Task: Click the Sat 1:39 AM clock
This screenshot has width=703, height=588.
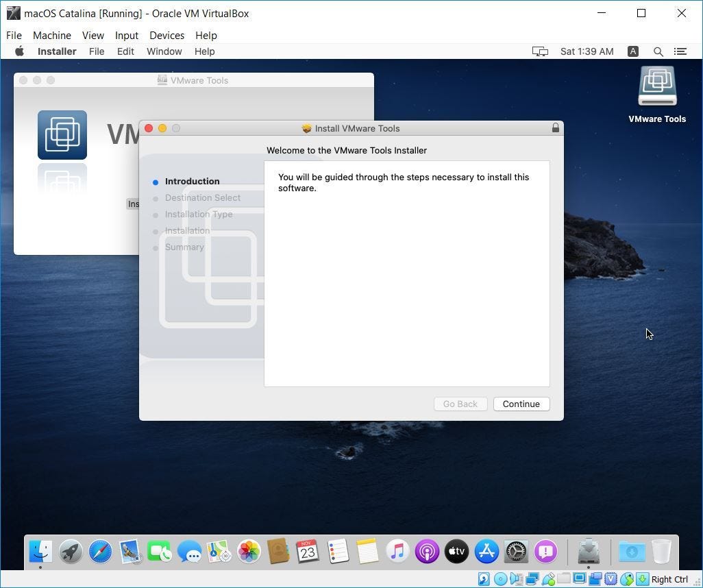Action: 587,51
